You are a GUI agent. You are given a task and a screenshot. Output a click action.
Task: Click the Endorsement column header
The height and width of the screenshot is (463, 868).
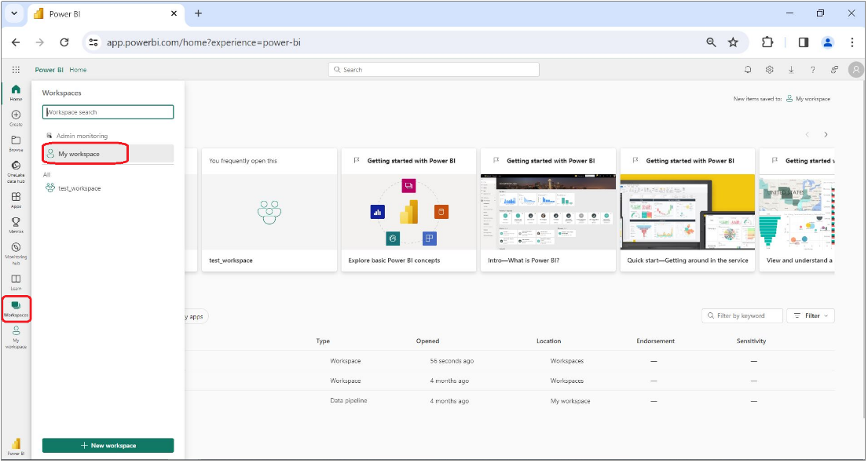coord(655,341)
